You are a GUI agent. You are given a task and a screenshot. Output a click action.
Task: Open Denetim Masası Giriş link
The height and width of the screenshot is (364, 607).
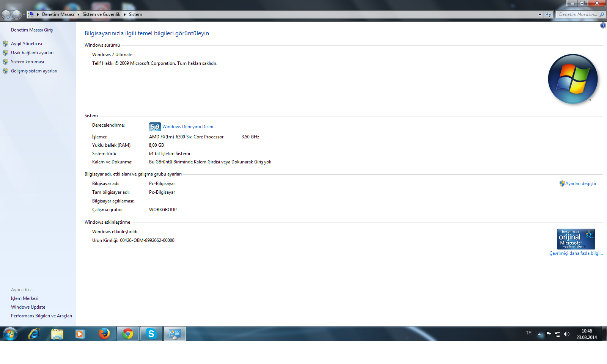coord(32,30)
